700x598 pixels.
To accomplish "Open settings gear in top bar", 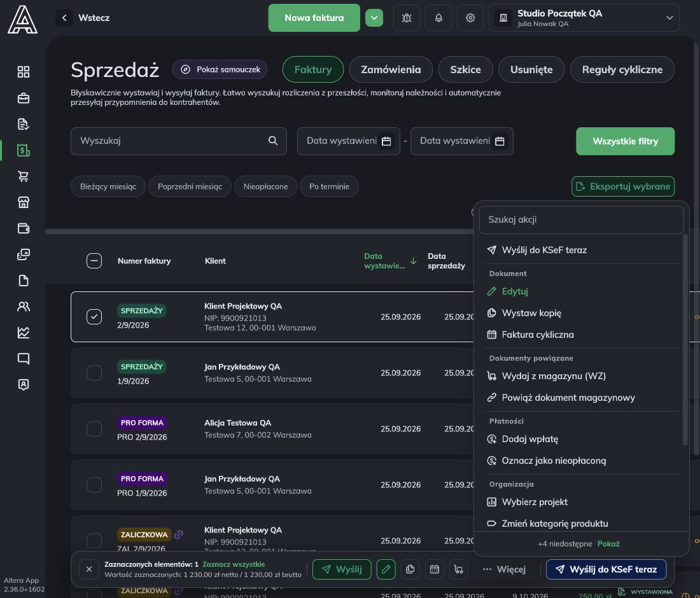I will click(x=470, y=18).
